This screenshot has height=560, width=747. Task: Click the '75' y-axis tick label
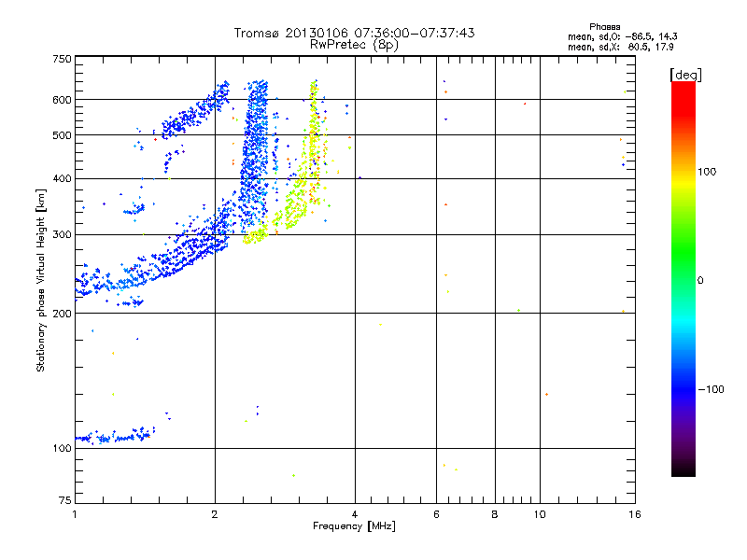coord(65,500)
